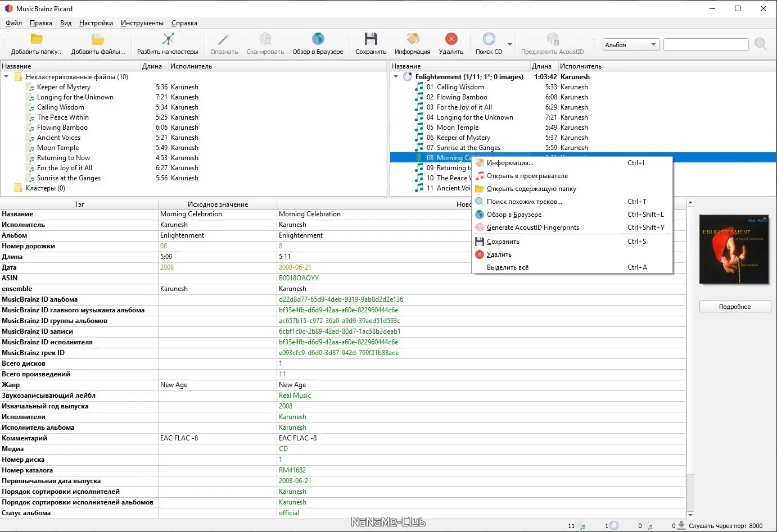Open the Browser Lookup (Обзор в Браузере) globe icon
Screen dimensions: 777x532
(318, 39)
